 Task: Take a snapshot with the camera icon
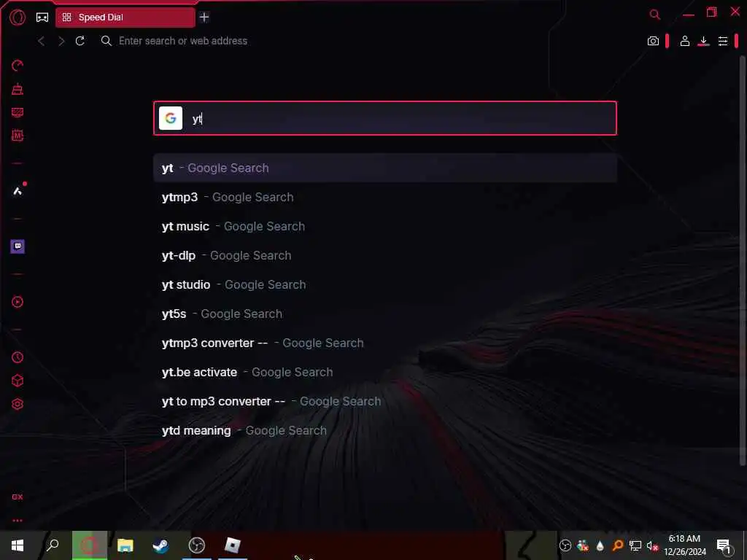pos(653,41)
